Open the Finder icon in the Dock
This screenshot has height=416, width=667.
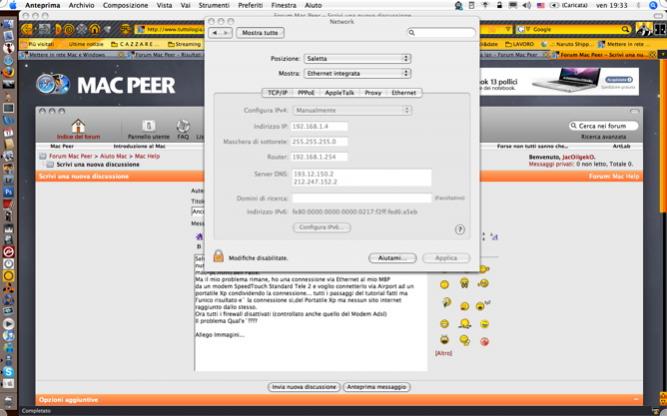[x=9, y=25]
